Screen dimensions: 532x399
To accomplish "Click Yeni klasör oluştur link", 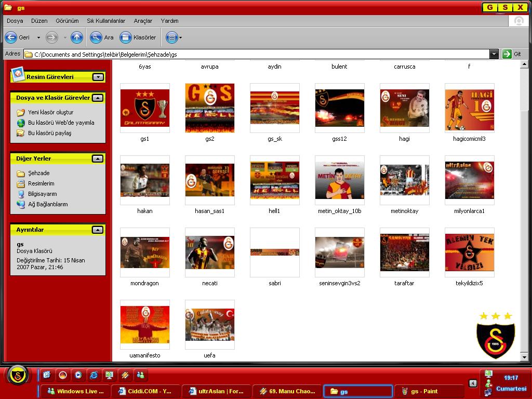I will [x=50, y=112].
